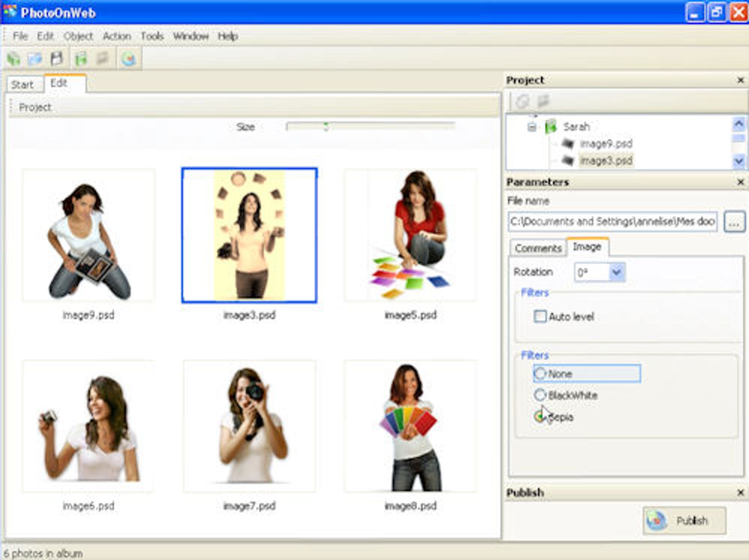
Task: Click the '6 photos in album' status text
Action: (x=43, y=553)
